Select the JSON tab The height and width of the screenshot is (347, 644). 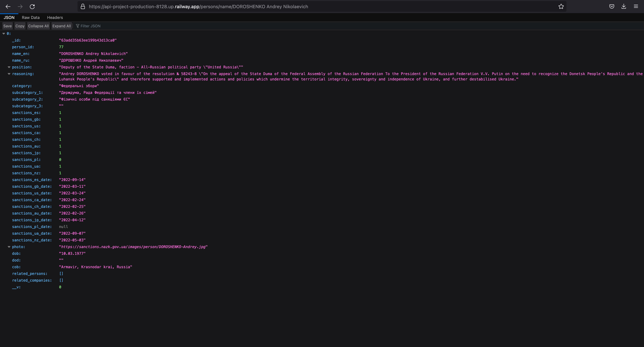click(x=9, y=17)
